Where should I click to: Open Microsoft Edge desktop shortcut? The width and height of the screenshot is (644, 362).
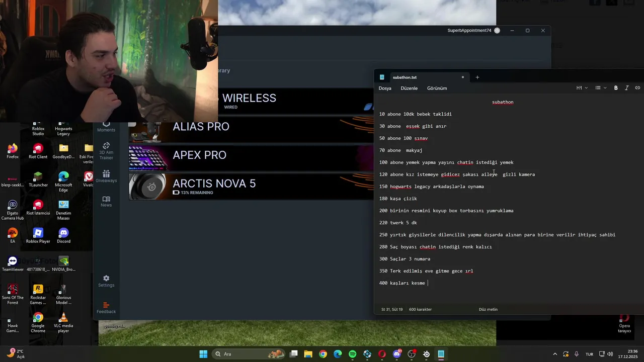[x=63, y=182]
